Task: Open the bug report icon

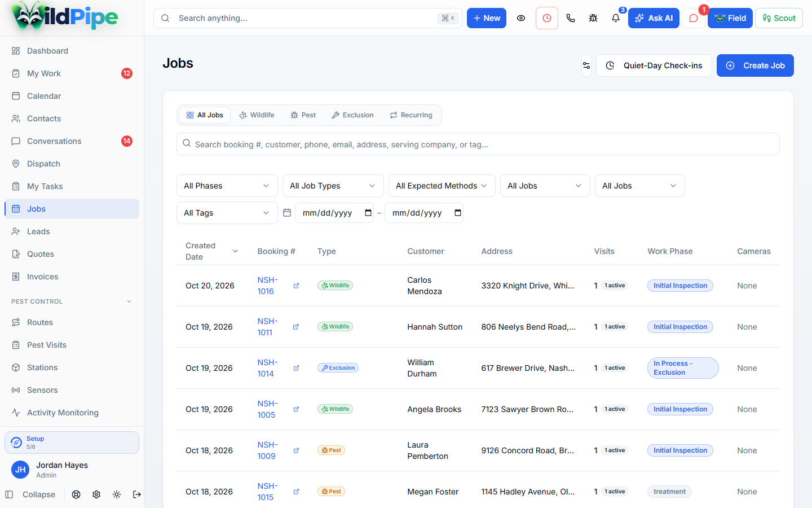Action: coord(593,18)
